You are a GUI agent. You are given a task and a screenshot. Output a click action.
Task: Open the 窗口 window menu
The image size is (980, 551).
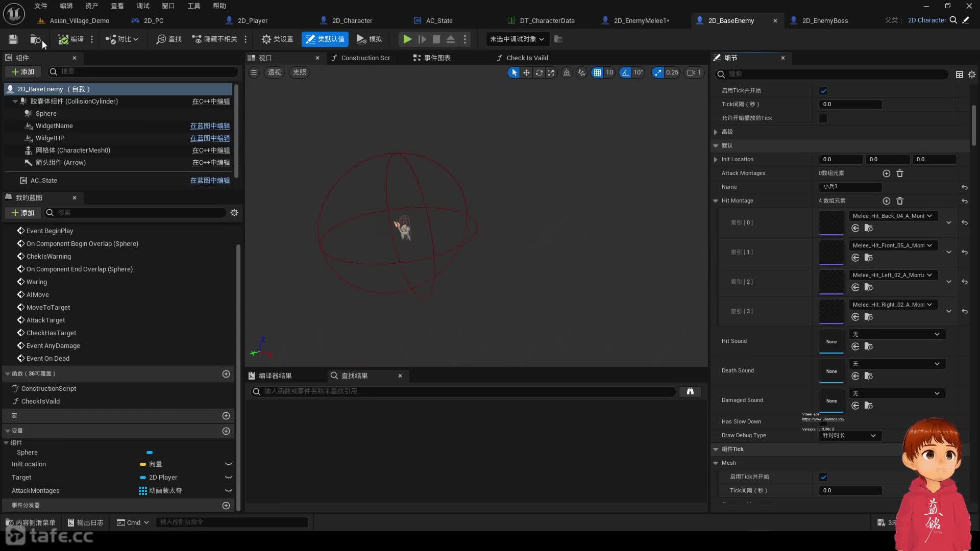click(168, 6)
